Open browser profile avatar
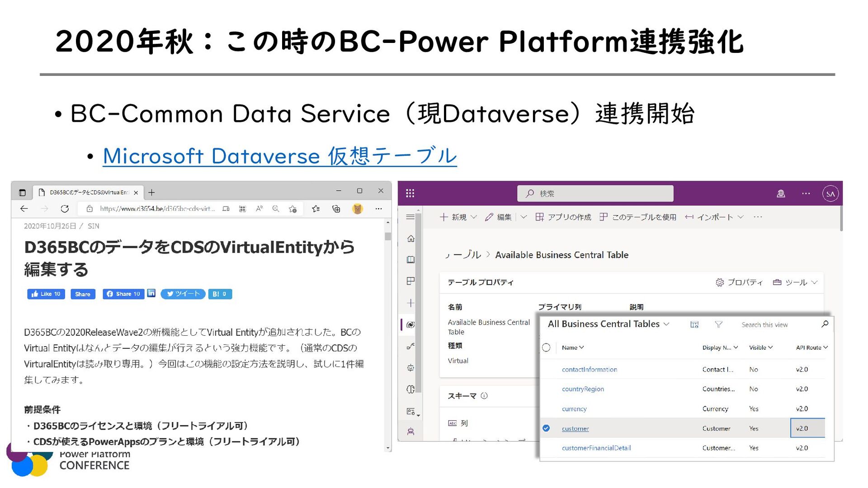Viewport: 868px width, 488px height. tap(358, 209)
